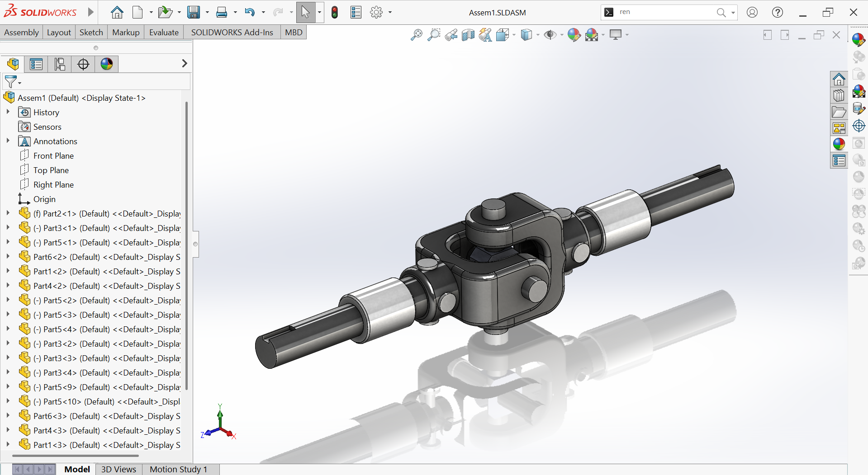Screen dimensions: 868x475
Task: Open the DimXpertManager crosshair tab
Action: click(83, 64)
